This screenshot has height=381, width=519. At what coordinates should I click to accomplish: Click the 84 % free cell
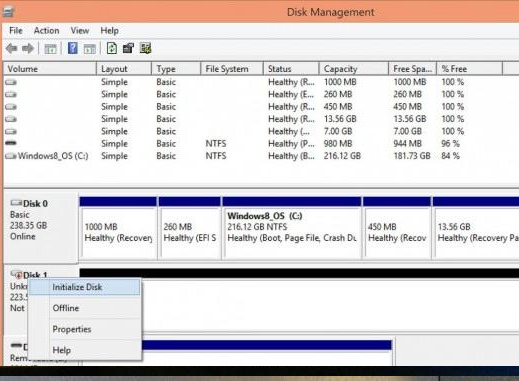[450, 156]
